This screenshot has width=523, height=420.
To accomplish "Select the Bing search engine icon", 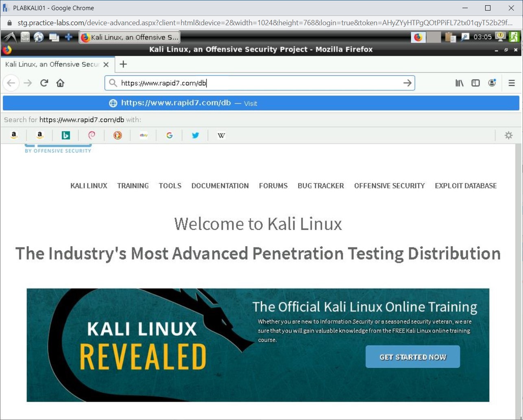I will (66, 135).
